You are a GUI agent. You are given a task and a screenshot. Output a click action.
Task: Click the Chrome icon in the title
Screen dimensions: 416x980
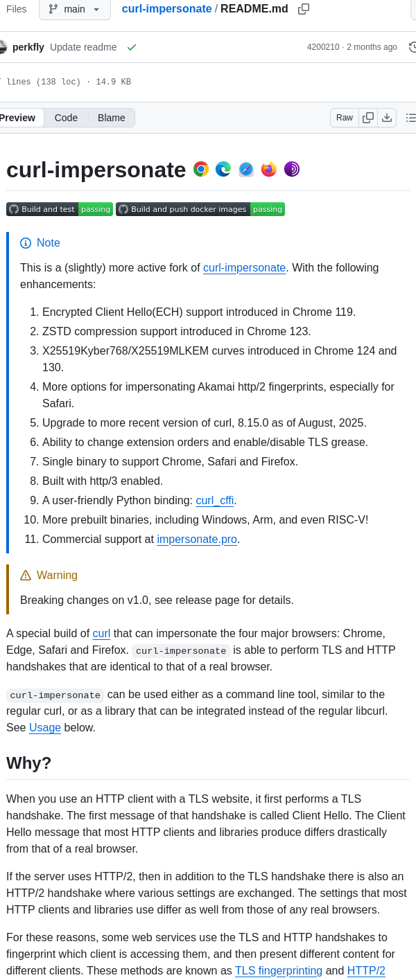point(200,168)
